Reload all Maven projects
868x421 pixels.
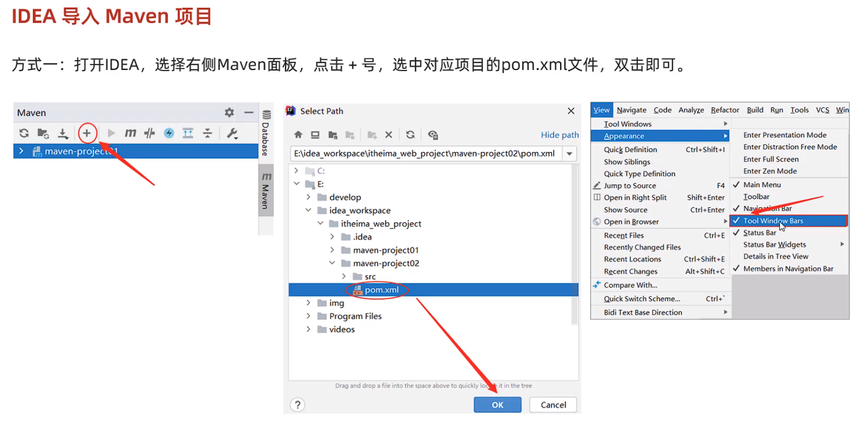point(24,133)
